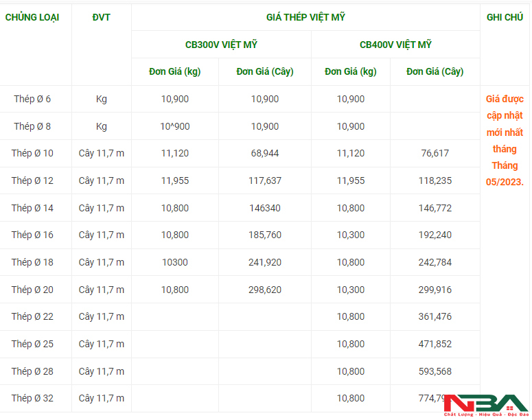Click the 118,235 price cell
The width and height of the screenshot is (532, 420).
click(x=435, y=180)
